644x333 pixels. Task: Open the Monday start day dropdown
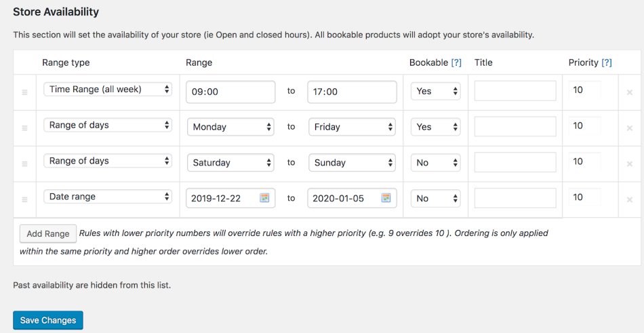pyautogui.click(x=230, y=127)
